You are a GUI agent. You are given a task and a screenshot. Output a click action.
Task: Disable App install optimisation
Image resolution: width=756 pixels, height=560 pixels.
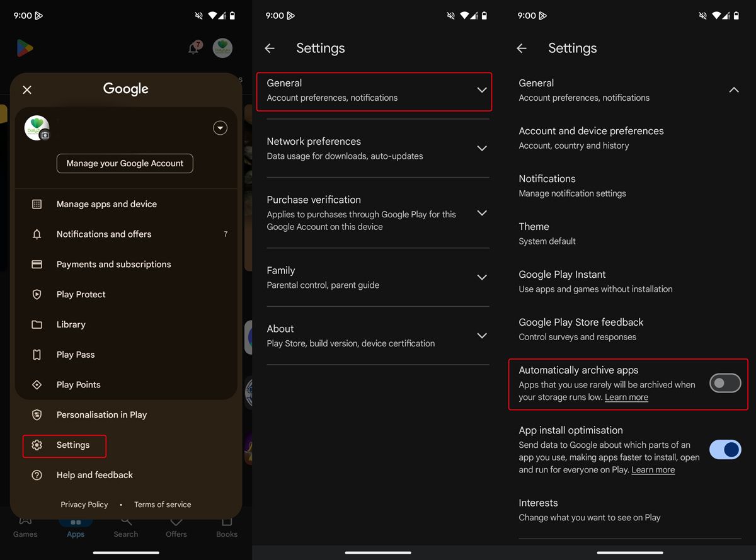725,450
